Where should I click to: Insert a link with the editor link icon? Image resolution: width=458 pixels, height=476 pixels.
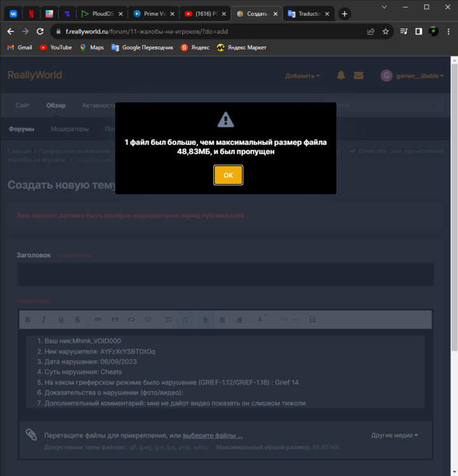pyautogui.click(x=98, y=320)
